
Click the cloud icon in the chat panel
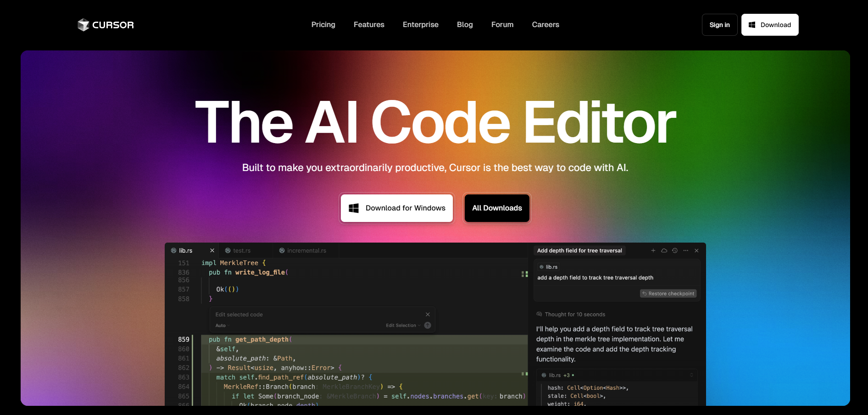coord(664,250)
